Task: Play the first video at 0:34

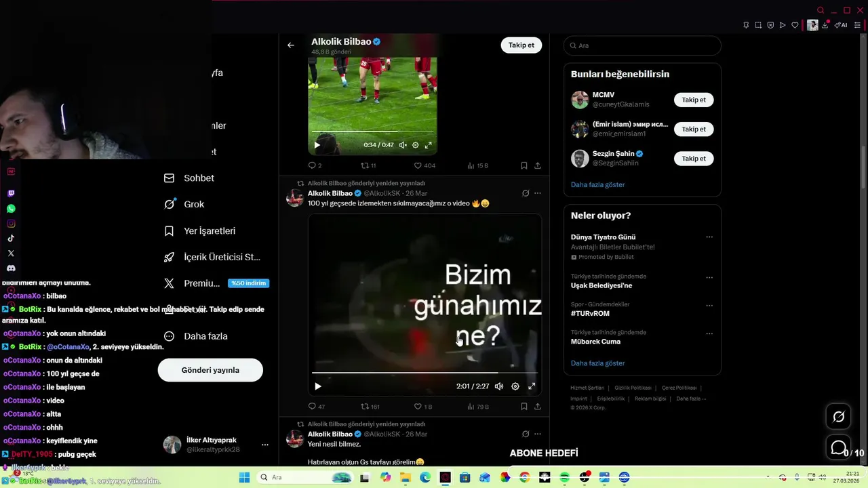Action: pos(317,145)
